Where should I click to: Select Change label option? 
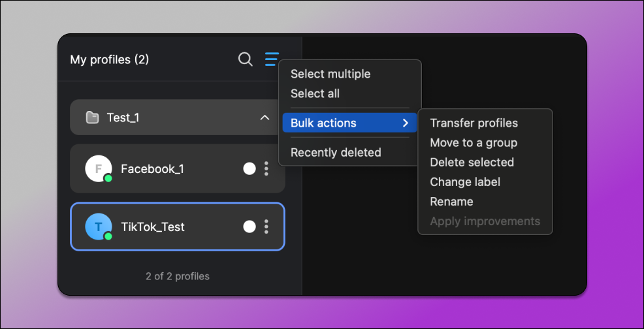pyautogui.click(x=464, y=182)
